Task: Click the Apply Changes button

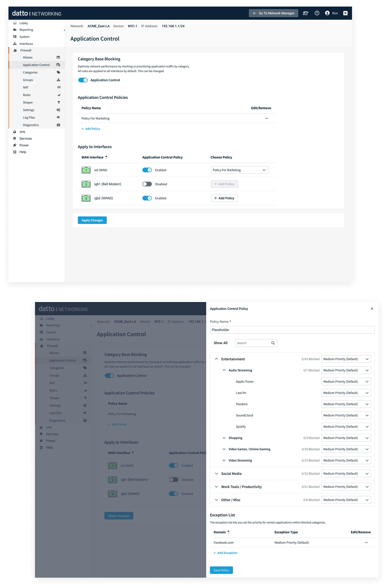Action: pyautogui.click(x=92, y=220)
